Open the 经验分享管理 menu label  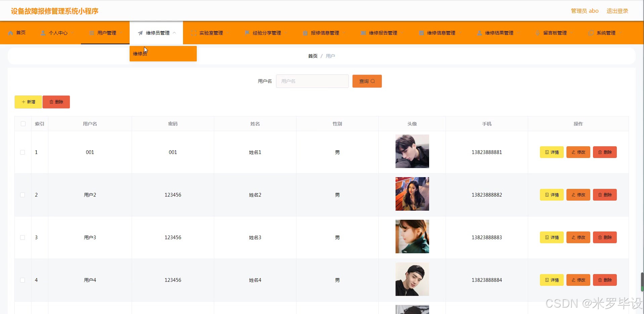click(267, 33)
